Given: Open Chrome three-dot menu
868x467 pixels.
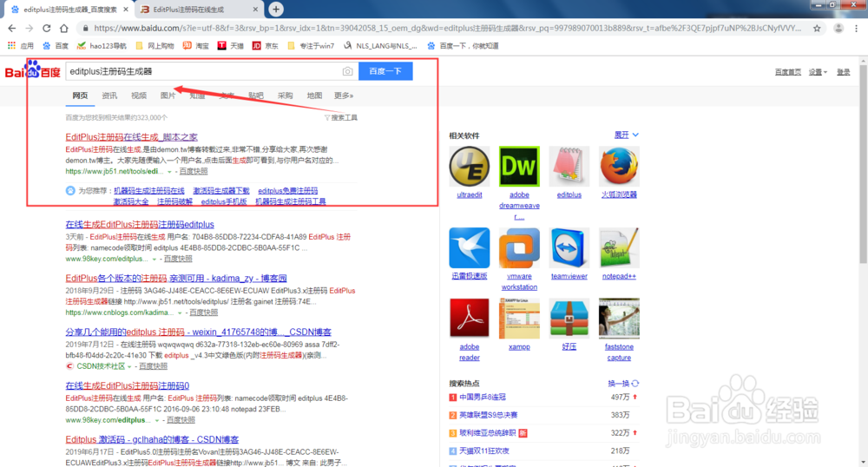Looking at the screenshot, I should click(857, 29).
